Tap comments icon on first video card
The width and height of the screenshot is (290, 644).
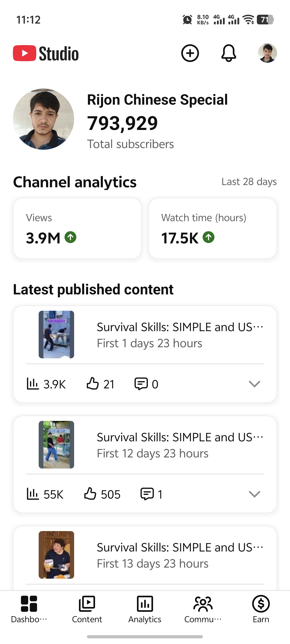point(141,383)
